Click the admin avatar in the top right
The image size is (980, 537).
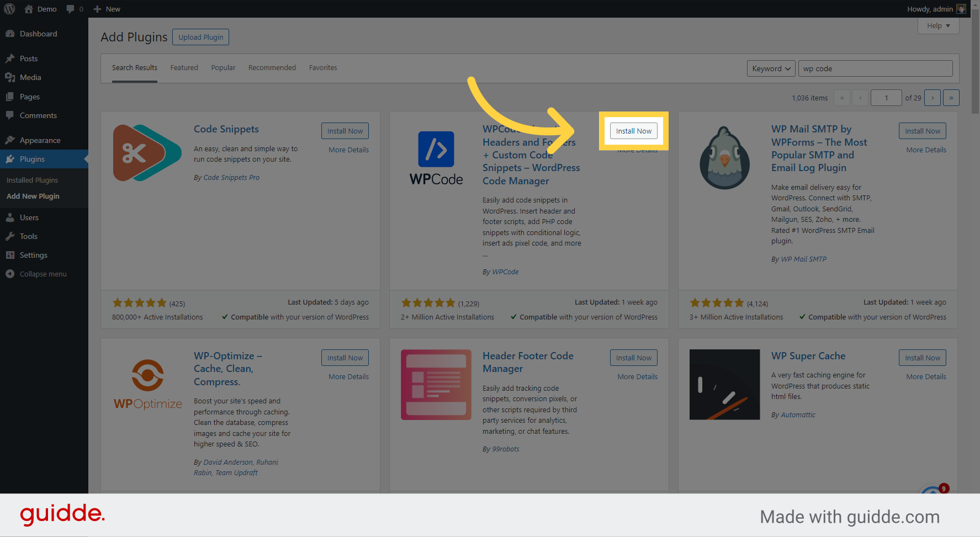tap(961, 9)
